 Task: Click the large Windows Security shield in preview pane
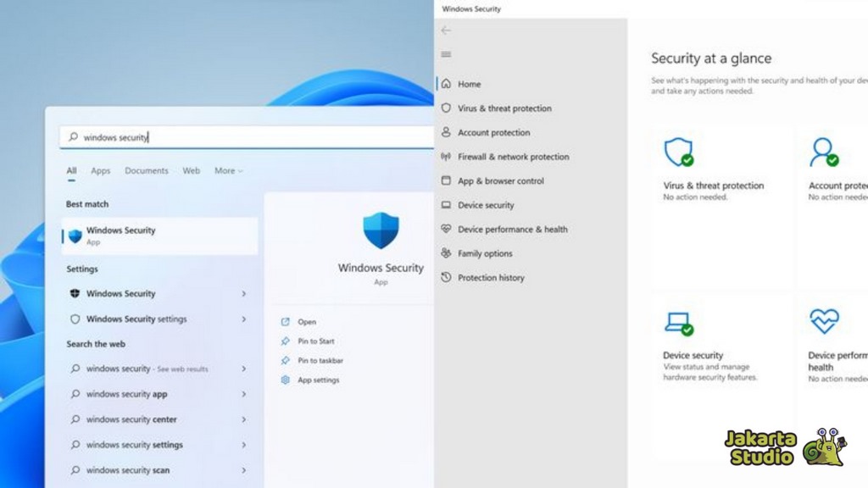[381, 230]
